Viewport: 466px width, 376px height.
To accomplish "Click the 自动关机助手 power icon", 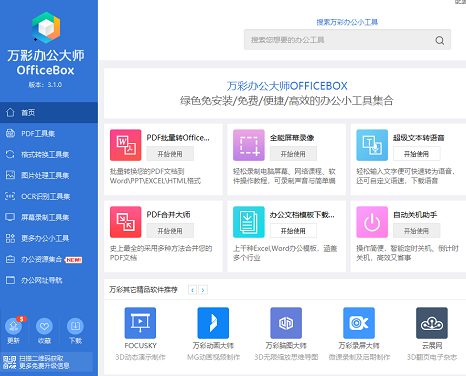I will tap(372, 222).
